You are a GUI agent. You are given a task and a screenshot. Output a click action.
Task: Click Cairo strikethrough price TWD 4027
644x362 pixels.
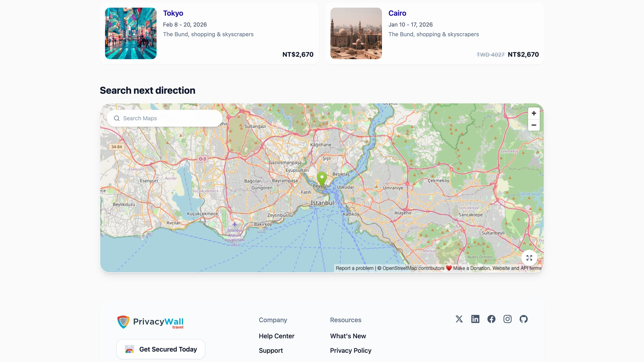click(490, 55)
